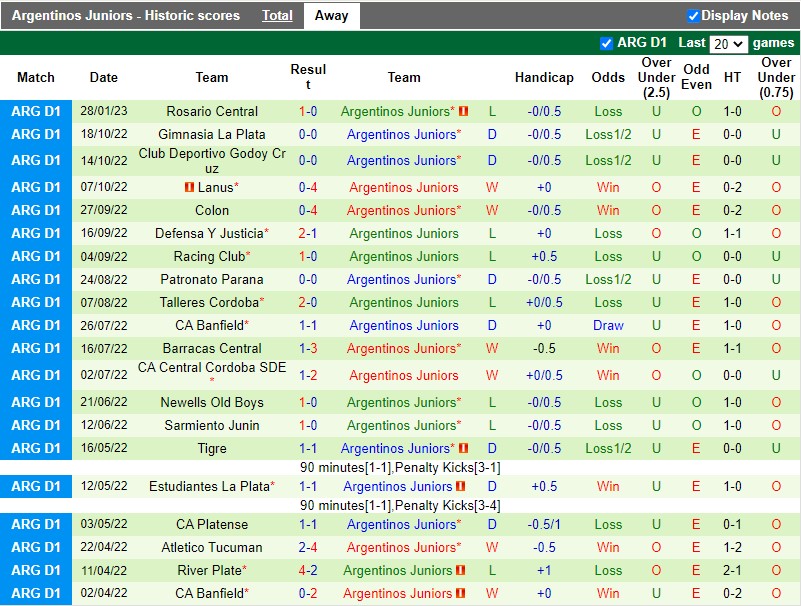Image resolution: width=801 pixels, height=606 pixels.
Task: Uncheck the Display Notes checkbox
Action: [x=691, y=15]
